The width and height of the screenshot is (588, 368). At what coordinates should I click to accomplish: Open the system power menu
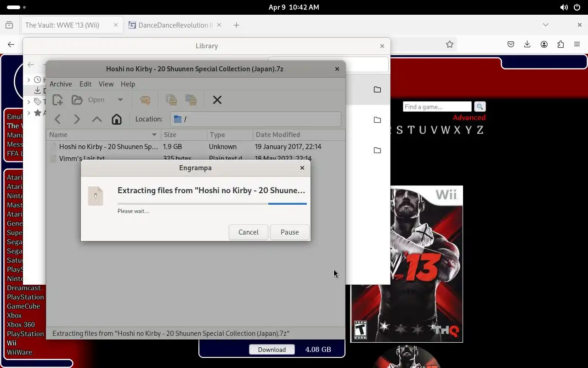pyautogui.click(x=577, y=7)
